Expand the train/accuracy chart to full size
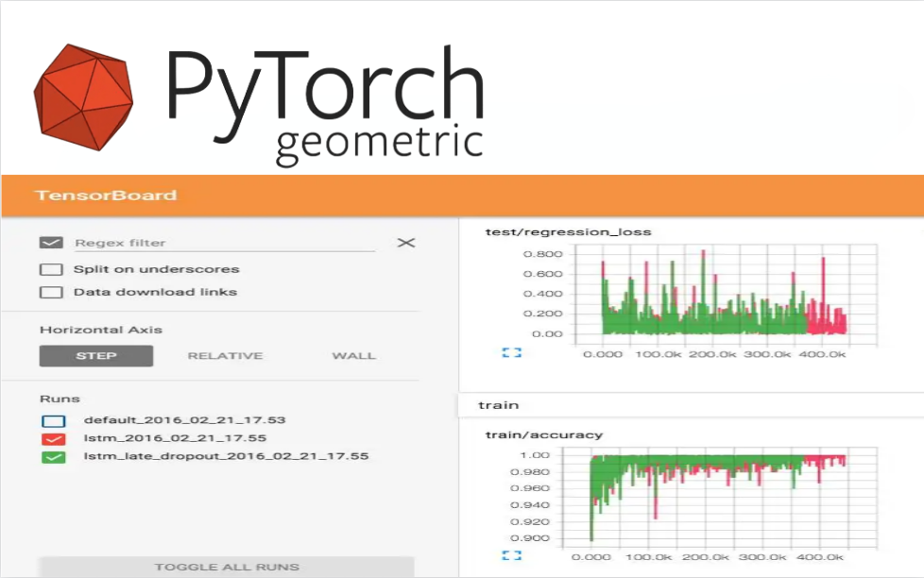This screenshot has width=924, height=578. click(x=511, y=555)
